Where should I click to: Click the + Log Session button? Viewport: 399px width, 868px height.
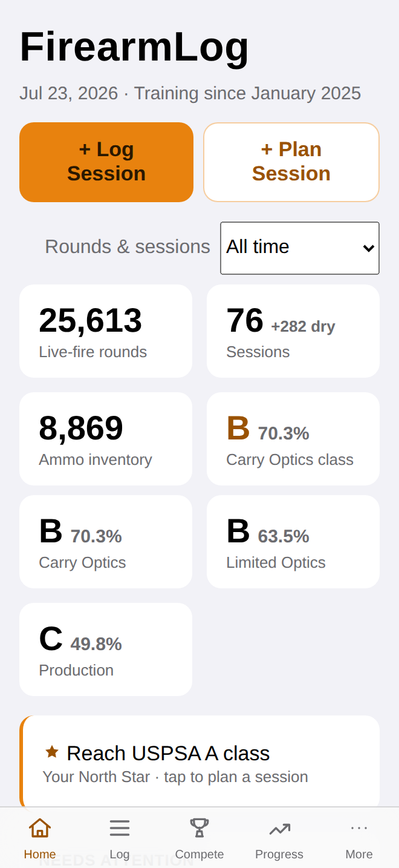pos(106,162)
